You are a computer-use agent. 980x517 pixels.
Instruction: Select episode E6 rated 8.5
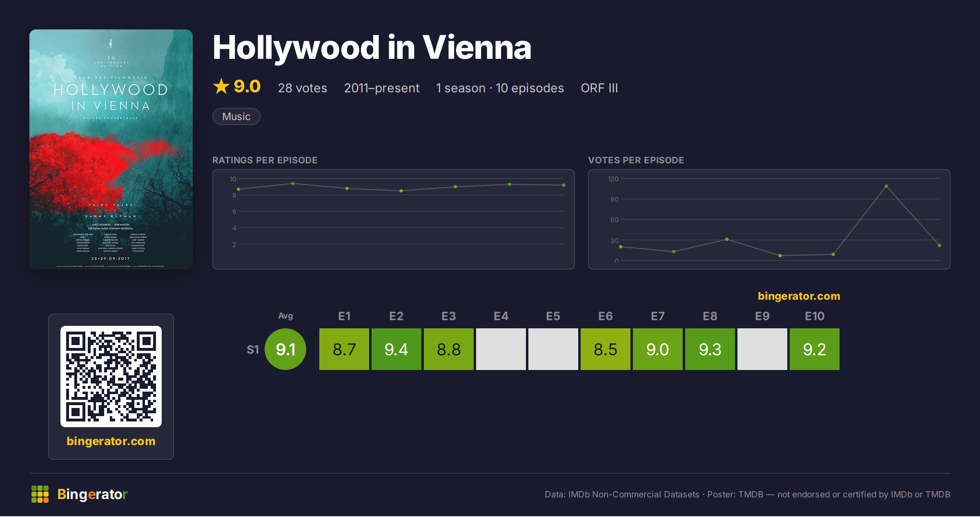[x=606, y=349]
